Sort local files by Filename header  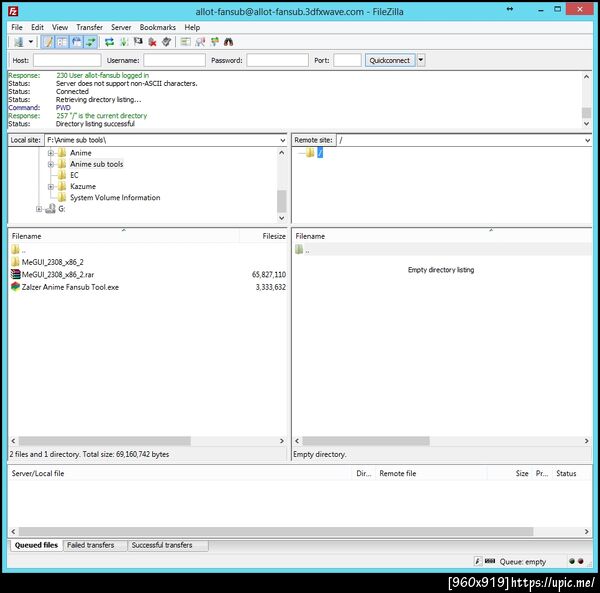(124, 236)
